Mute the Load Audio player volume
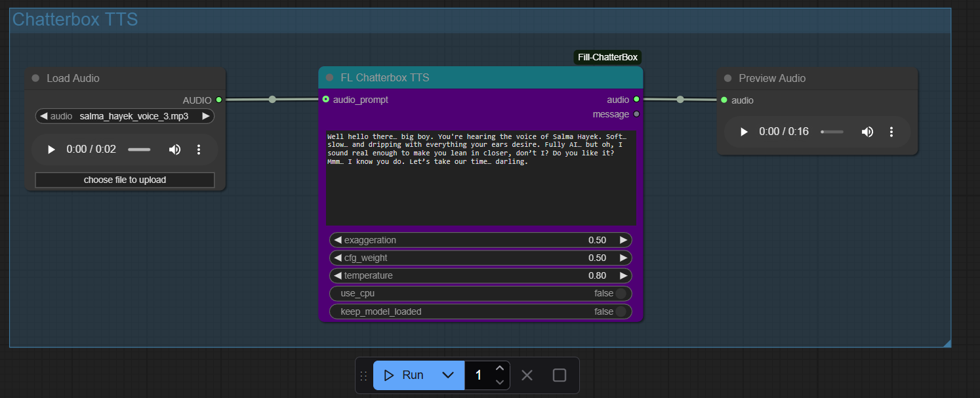The image size is (980, 398). click(174, 149)
